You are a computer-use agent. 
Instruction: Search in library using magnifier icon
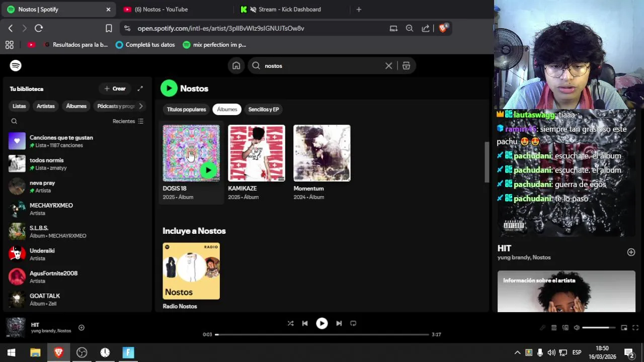coord(14,121)
